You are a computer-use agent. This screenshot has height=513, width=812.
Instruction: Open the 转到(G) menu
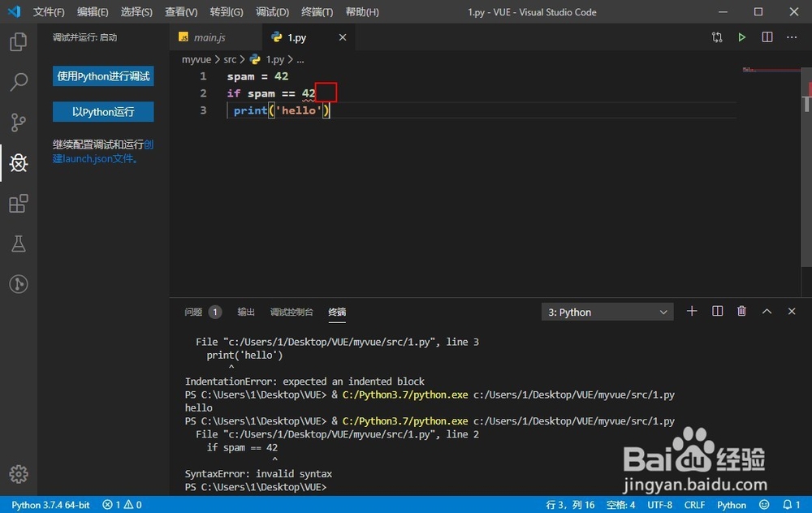[227, 12]
